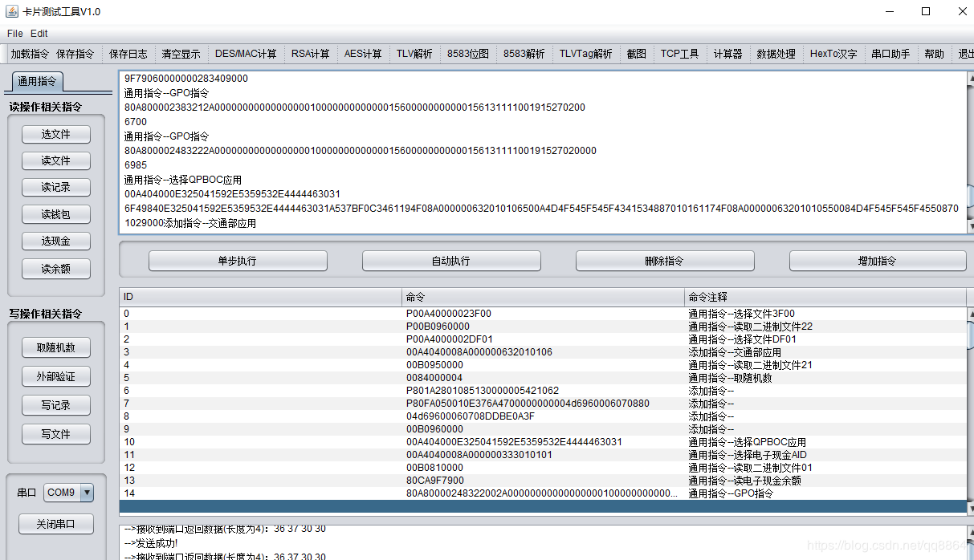
Task: Select row with command 04d69600060708DDBE0A3F
Action: point(543,416)
